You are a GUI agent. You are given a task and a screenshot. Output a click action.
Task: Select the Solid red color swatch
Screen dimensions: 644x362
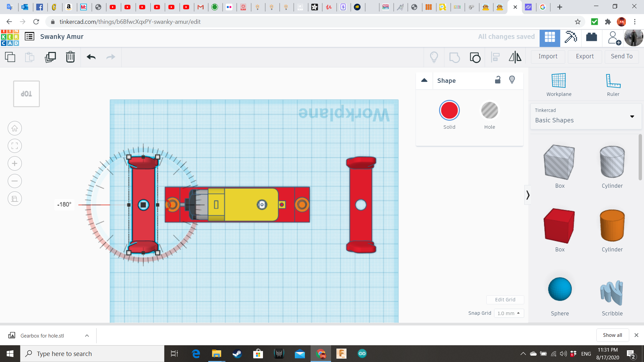point(449,110)
